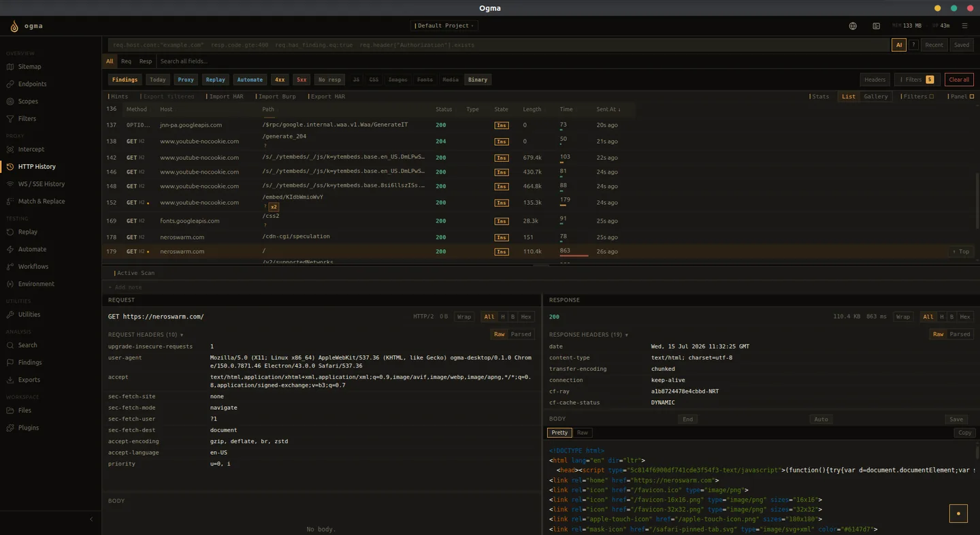This screenshot has width=980, height=535.
Task: Switch to Gallery view
Action: click(x=876, y=97)
